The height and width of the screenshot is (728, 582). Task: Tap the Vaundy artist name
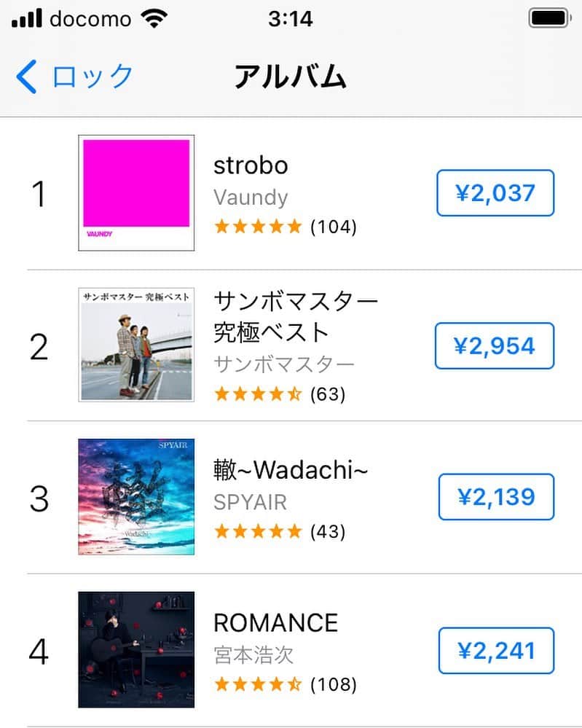[251, 197]
